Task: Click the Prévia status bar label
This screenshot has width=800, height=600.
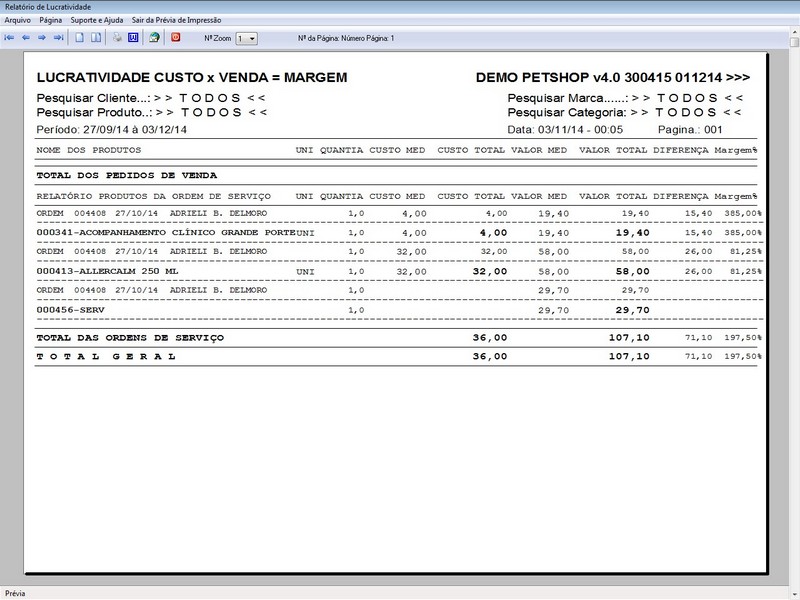Action: pyautogui.click(x=16, y=593)
